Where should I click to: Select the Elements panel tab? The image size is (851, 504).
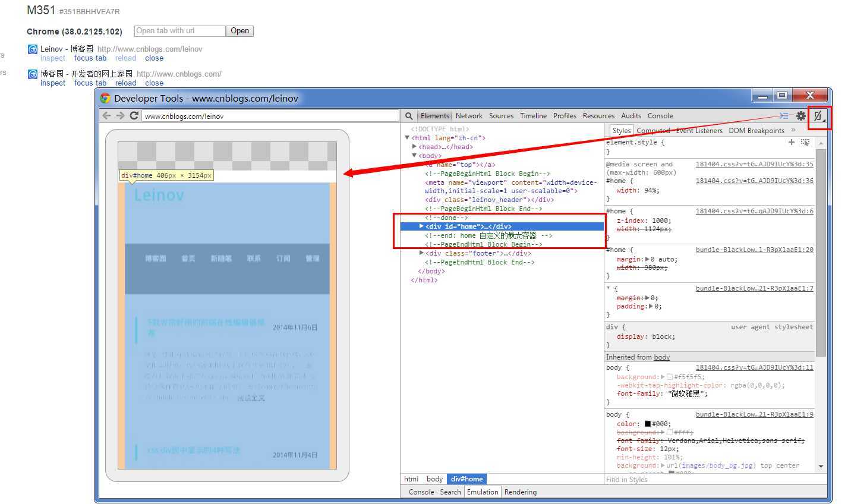click(435, 116)
